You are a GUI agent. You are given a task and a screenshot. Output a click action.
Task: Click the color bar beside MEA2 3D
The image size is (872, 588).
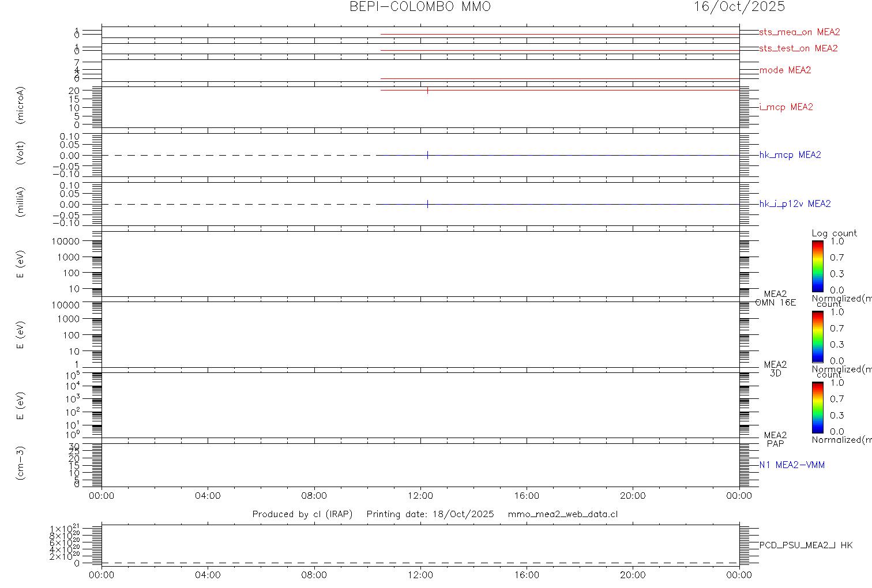(x=817, y=337)
